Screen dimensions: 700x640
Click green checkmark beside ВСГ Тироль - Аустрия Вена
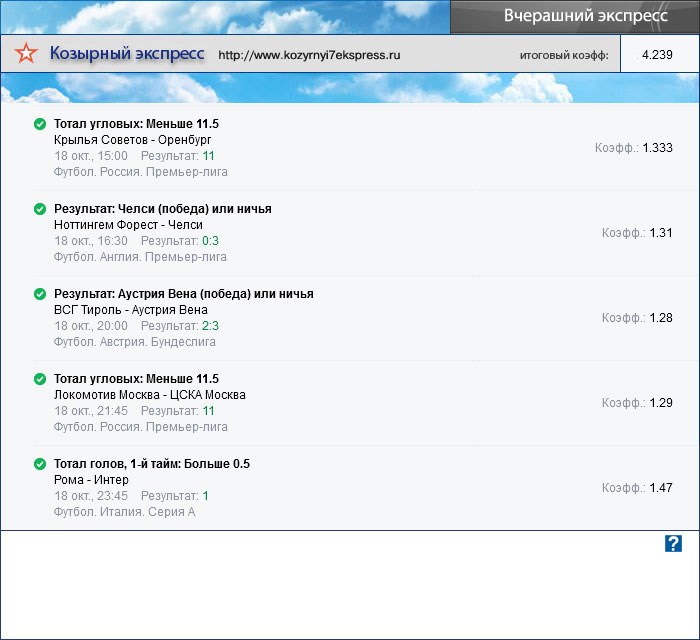pyautogui.click(x=40, y=294)
